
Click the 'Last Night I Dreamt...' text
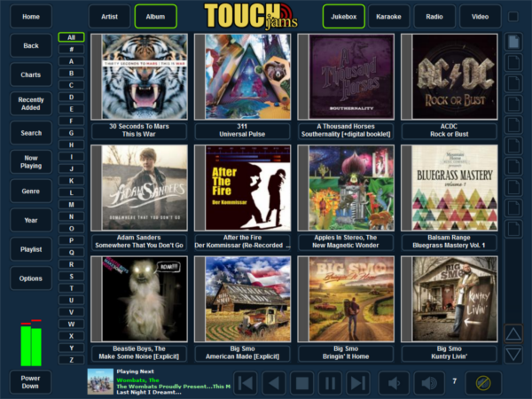149,392
